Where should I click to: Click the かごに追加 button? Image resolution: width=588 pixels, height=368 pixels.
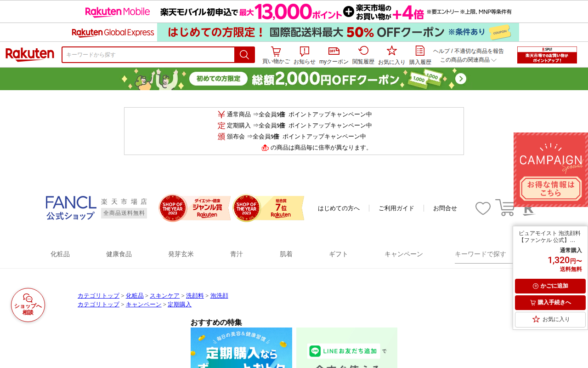[x=550, y=286]
